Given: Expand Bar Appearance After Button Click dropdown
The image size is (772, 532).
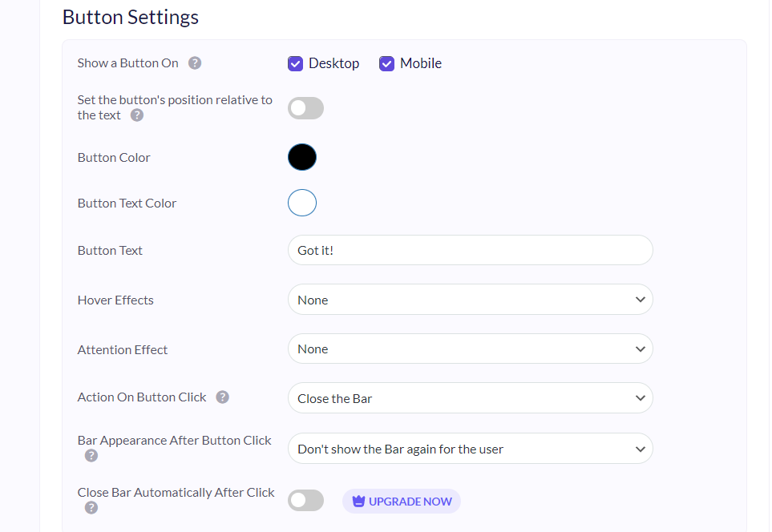Looking at the screenshot, I should [x=471, y=449].
